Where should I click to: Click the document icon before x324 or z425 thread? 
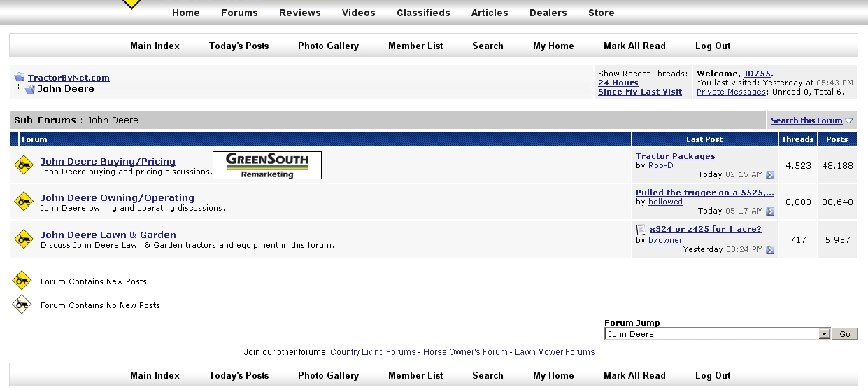click(641, 230)
